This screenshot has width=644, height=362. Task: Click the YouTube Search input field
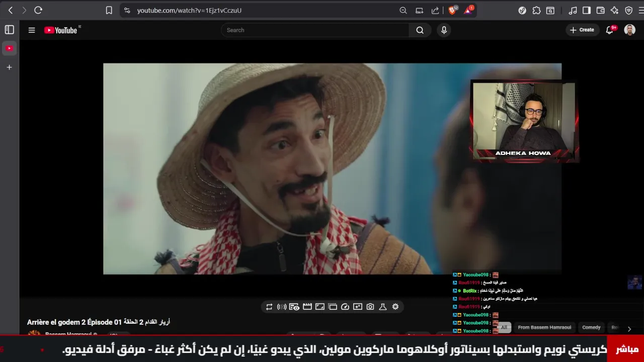[315, 30]
